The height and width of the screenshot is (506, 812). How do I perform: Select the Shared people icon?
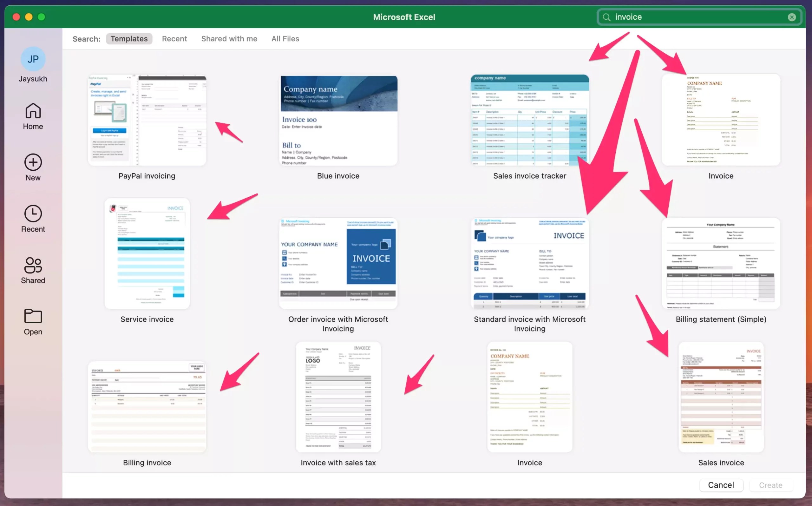[33, 265]
